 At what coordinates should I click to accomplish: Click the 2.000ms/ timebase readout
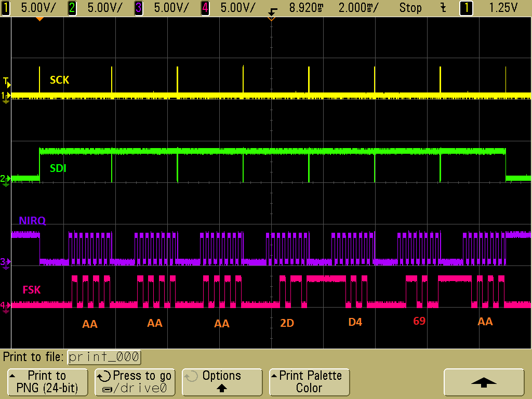(358, 8)
